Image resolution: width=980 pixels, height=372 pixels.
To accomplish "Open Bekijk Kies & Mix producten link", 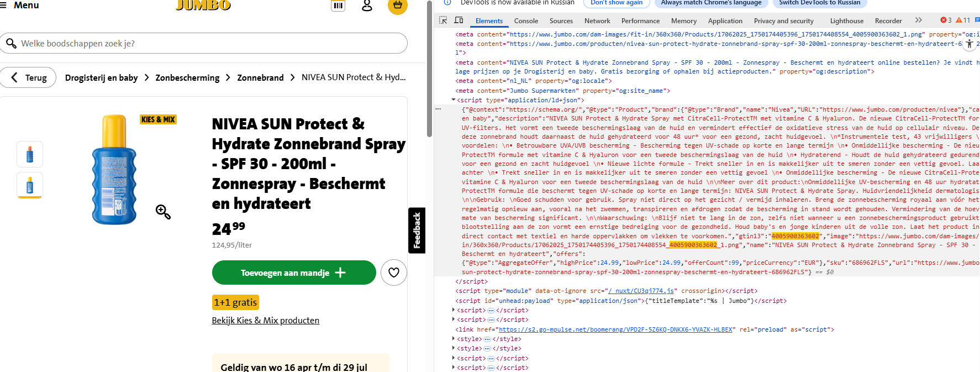I will 266,321.
